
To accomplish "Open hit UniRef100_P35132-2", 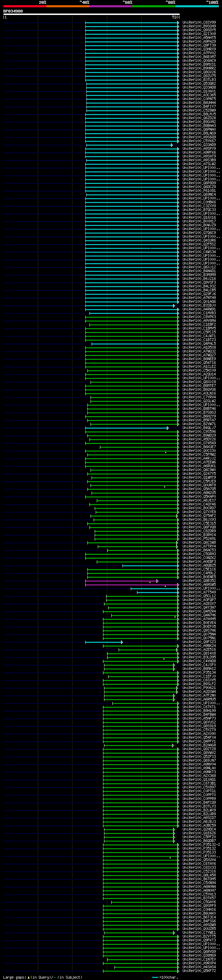I will click(x=201, y=844).
